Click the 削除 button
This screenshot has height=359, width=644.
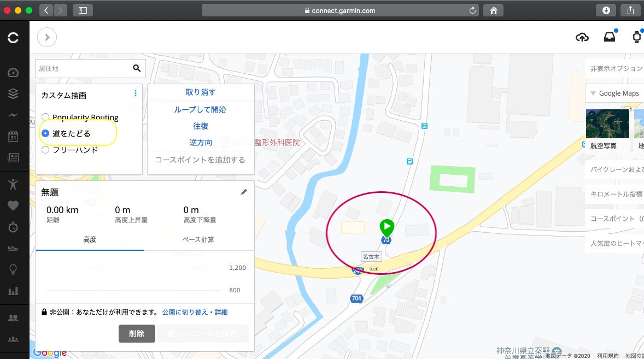coord(137,333)
